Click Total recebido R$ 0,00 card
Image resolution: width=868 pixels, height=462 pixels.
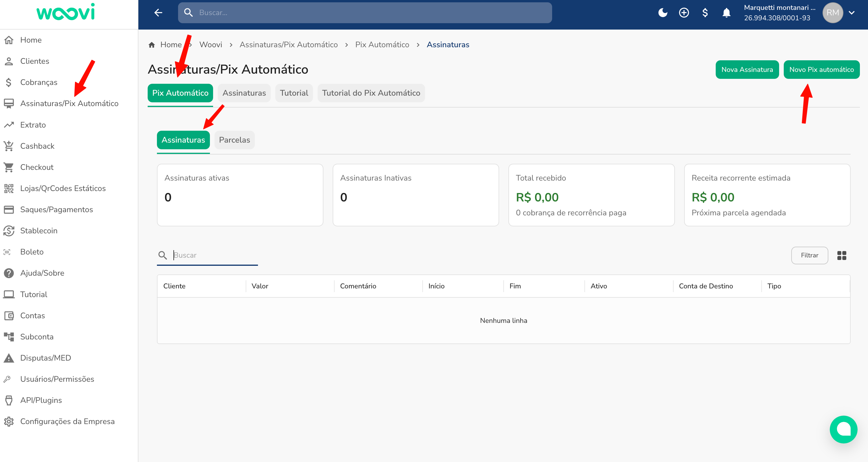coord(592,195)
